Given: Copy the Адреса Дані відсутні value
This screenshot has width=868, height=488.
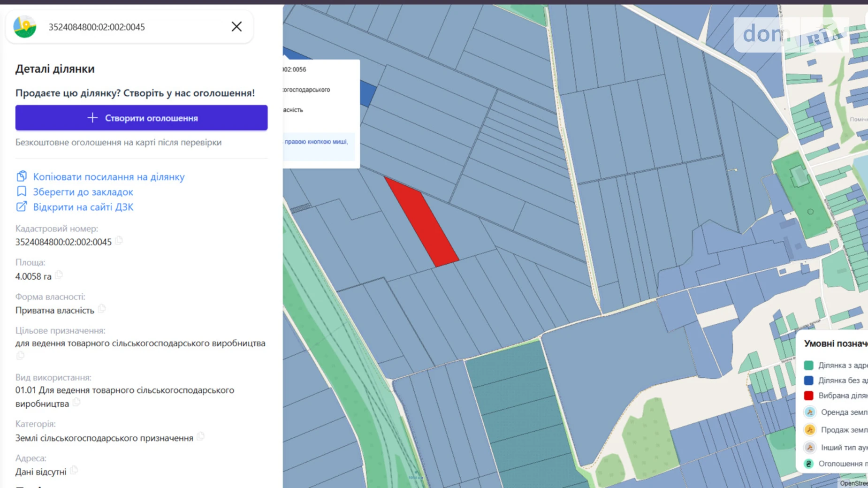Looking at the screenshot, I should [74, 470].
